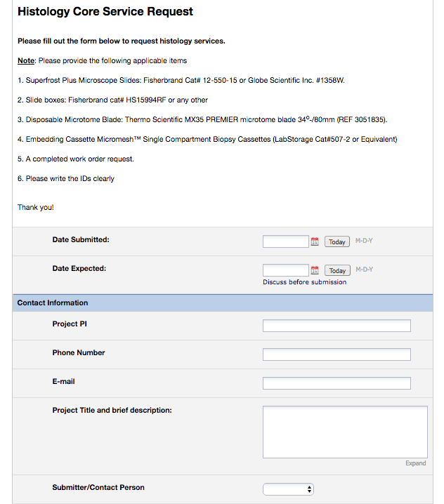Click the E-mail input field

[x=337, y=383]
